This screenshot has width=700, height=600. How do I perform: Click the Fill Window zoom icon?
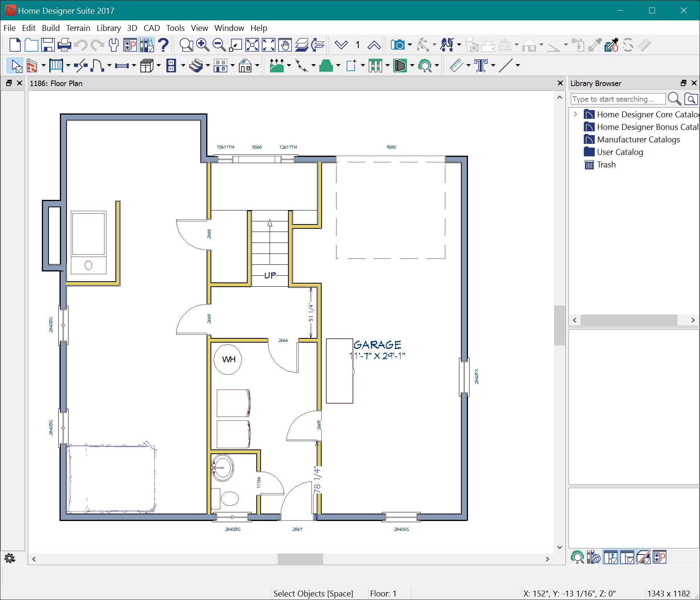[x=252, y=45]
